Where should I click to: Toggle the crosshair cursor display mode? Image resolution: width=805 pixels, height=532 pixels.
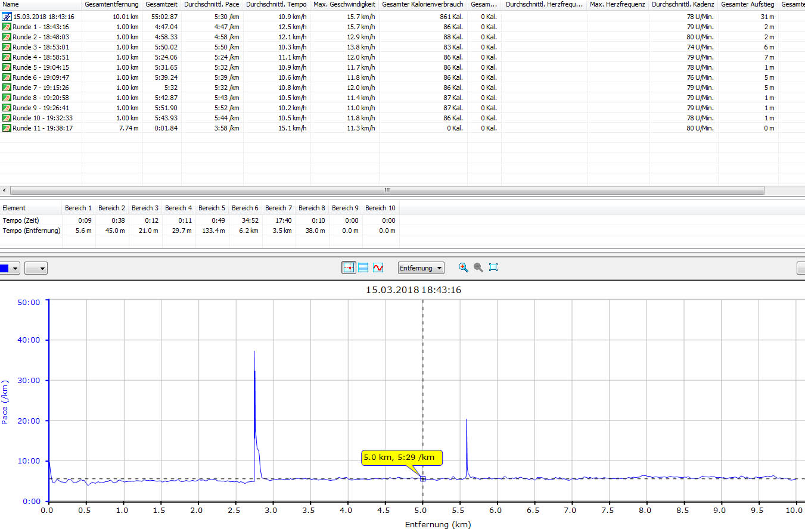click(349, 268)
